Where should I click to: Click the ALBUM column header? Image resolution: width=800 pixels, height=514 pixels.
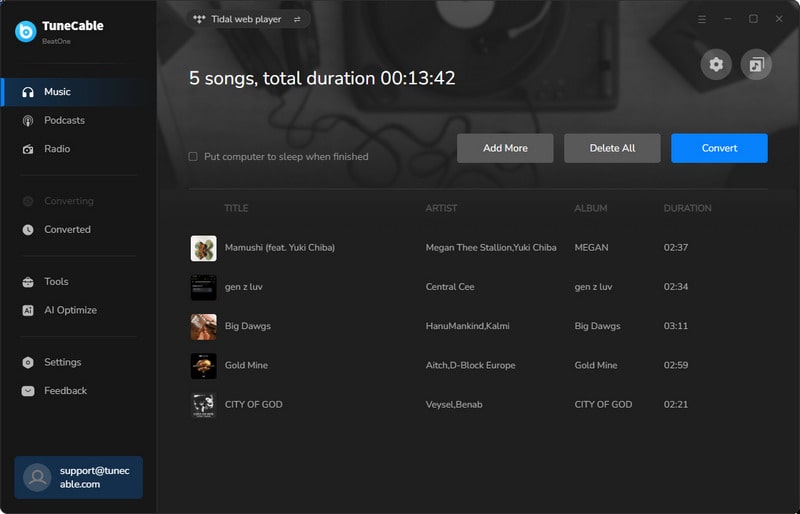591,208
